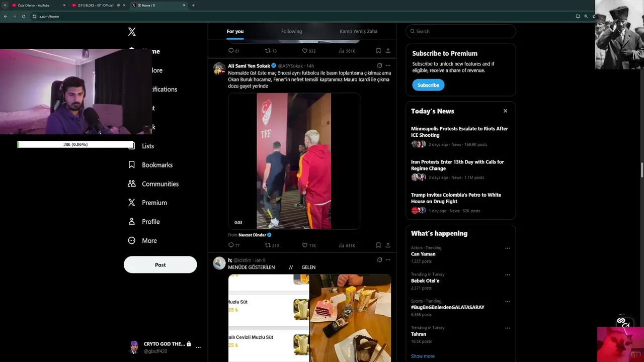Click the Bookmarks ribbon icon in sidebar
Image resolution: width=644 pixels, height=362 pixels.
(132, 165)
